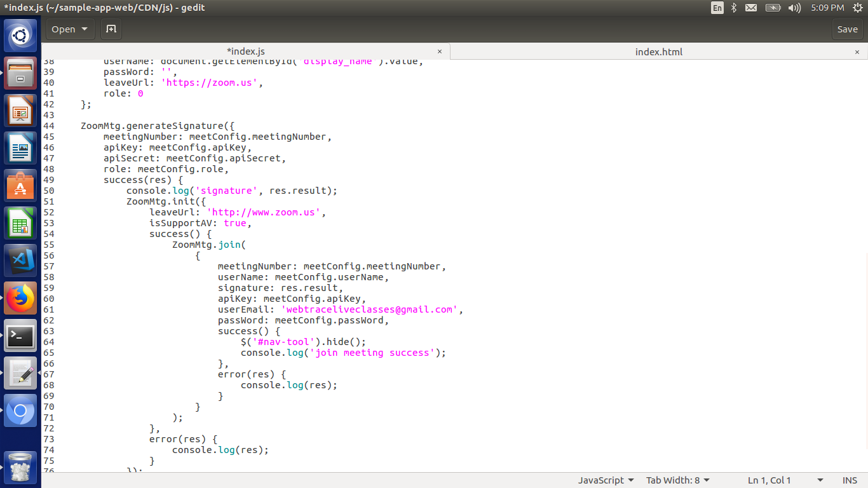
Task: Click 'apiKey: meetConfig.apiKey' on line 46
Action: tap(175, 147)
